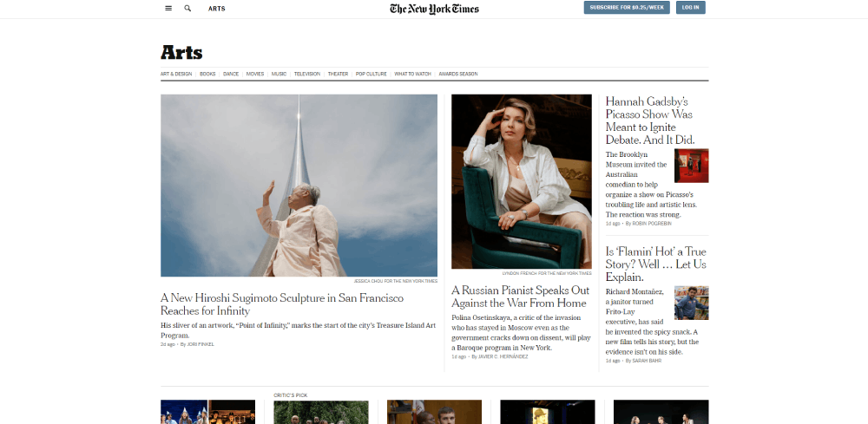Open Hiroshi Sugimoto Sculpture headline

coord(282,304)
